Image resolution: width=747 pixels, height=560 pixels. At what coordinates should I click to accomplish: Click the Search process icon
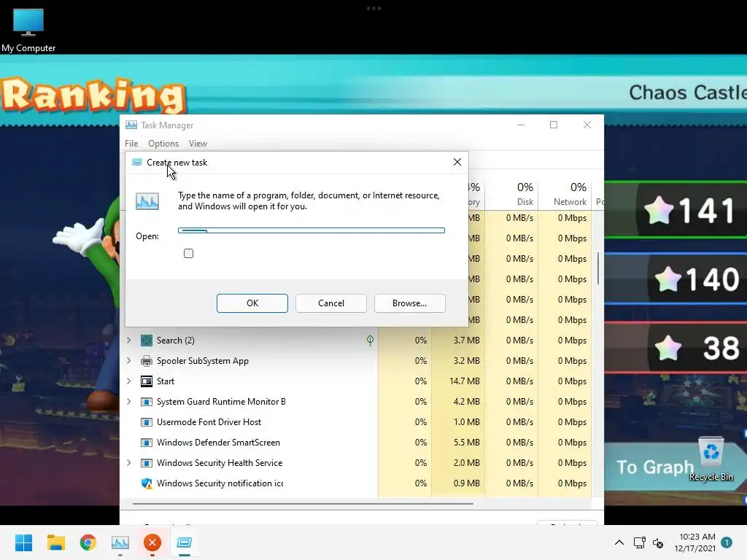(x=147, y=341)
